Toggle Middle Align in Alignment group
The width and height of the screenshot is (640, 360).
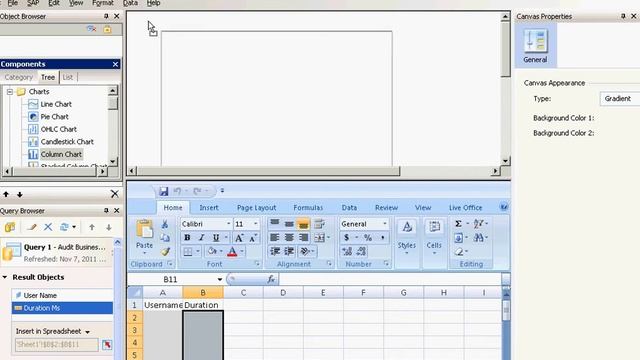coord(289,224)
